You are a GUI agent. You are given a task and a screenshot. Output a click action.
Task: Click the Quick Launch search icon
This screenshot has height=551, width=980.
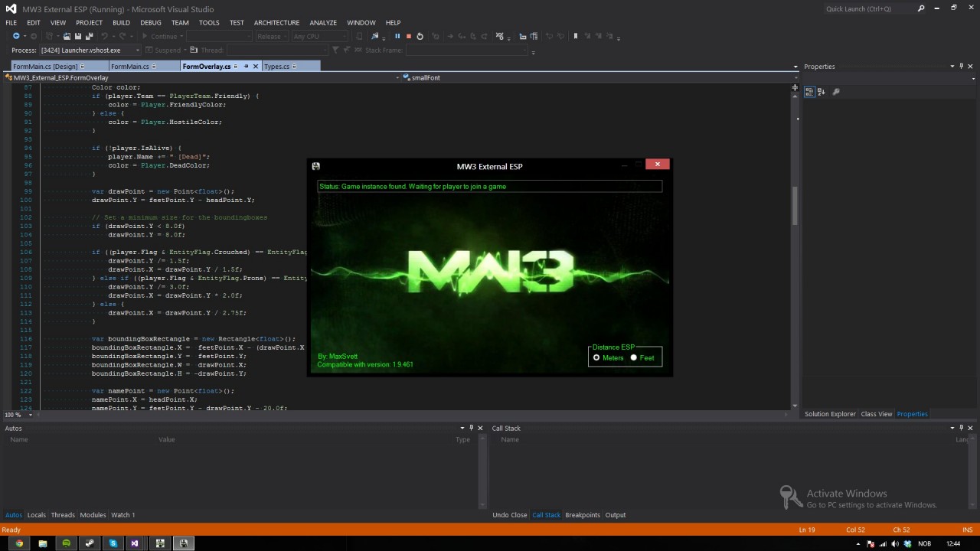pos(921,8)
